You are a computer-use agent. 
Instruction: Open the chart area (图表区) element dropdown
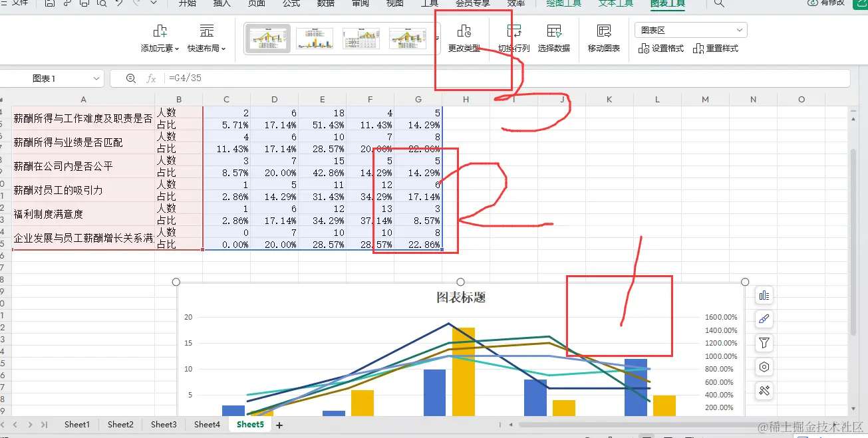pos(690,30)
